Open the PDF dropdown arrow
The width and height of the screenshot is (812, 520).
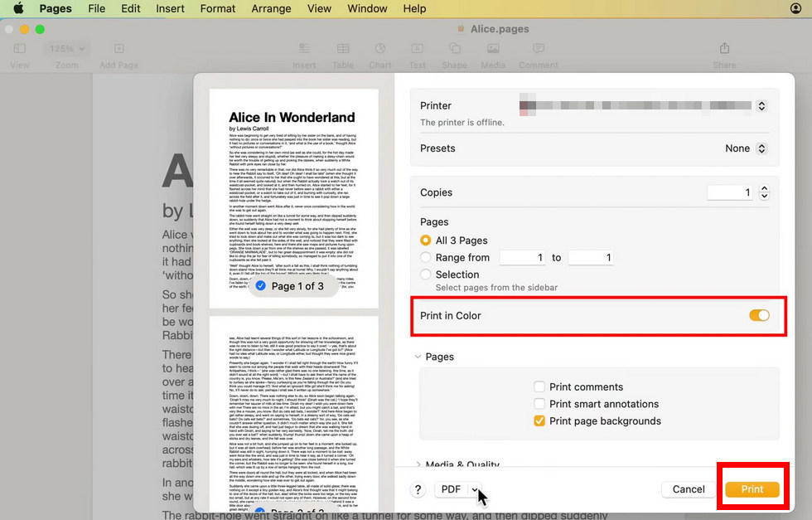(475, 489)
